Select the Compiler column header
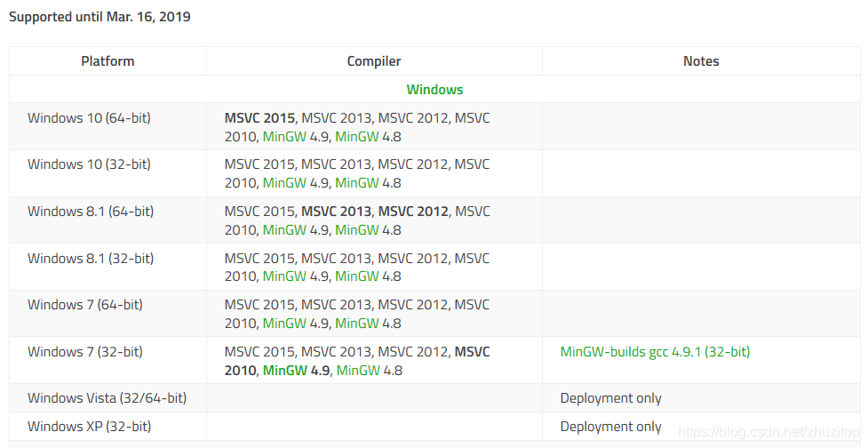868x448 pixels. point(374,61)
